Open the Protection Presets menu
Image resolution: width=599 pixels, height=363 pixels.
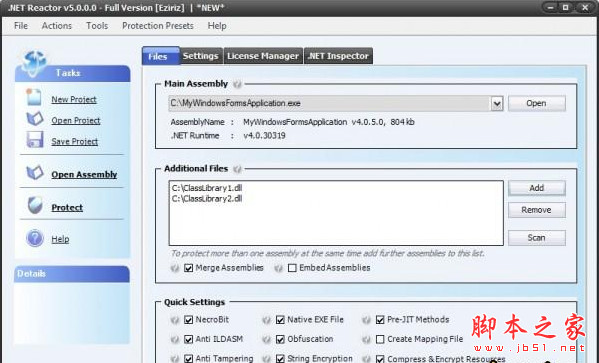click(158, 26)
